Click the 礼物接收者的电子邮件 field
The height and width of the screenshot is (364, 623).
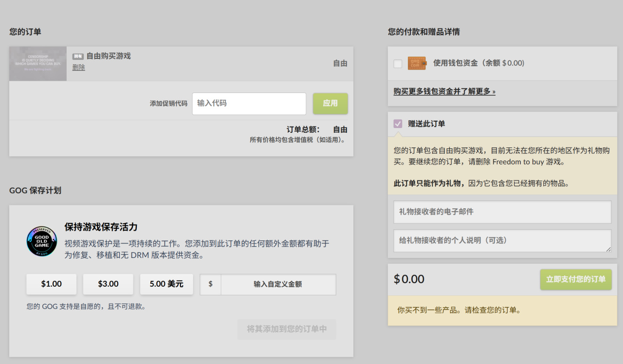502,212
